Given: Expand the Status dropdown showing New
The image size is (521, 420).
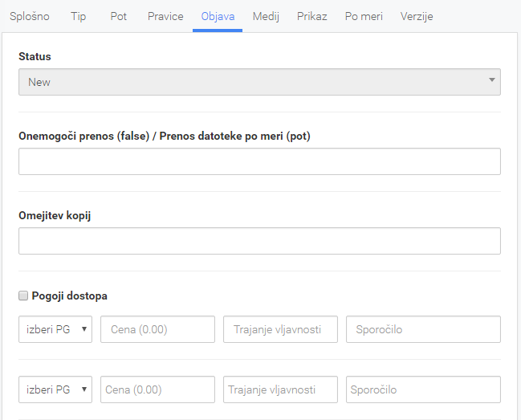Looking at the screenshot, I should pos(259,82).
